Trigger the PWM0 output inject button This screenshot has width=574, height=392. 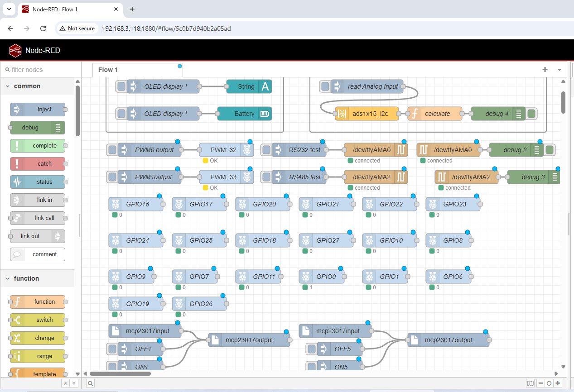point(112,150)
